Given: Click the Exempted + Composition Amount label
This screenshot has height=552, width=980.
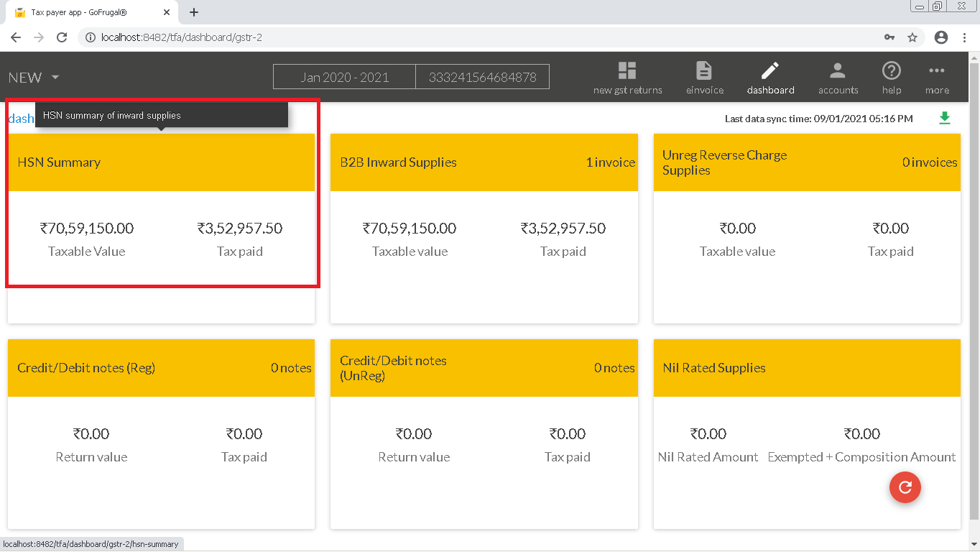Looking at the screenshot, I should pyautogui.click(x=862, y=457).
